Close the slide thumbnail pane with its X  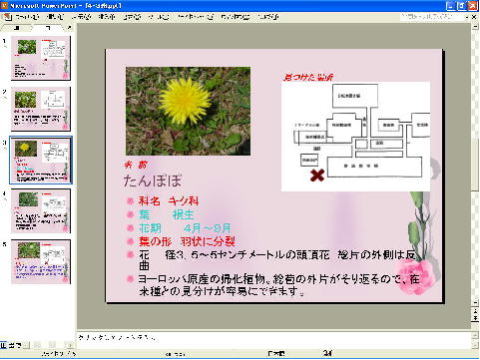[69, 28]
